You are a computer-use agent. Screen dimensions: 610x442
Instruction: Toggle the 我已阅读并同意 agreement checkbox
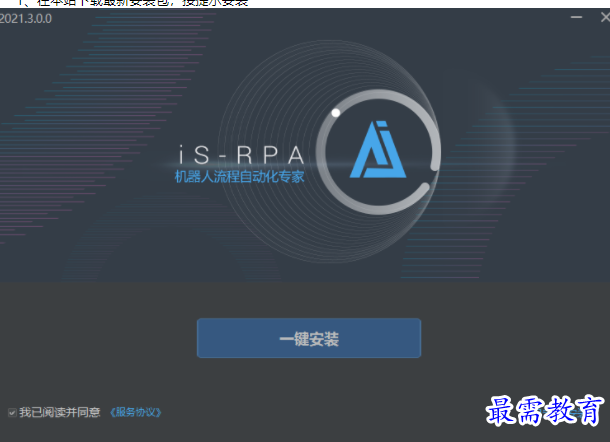click(12, 412)
